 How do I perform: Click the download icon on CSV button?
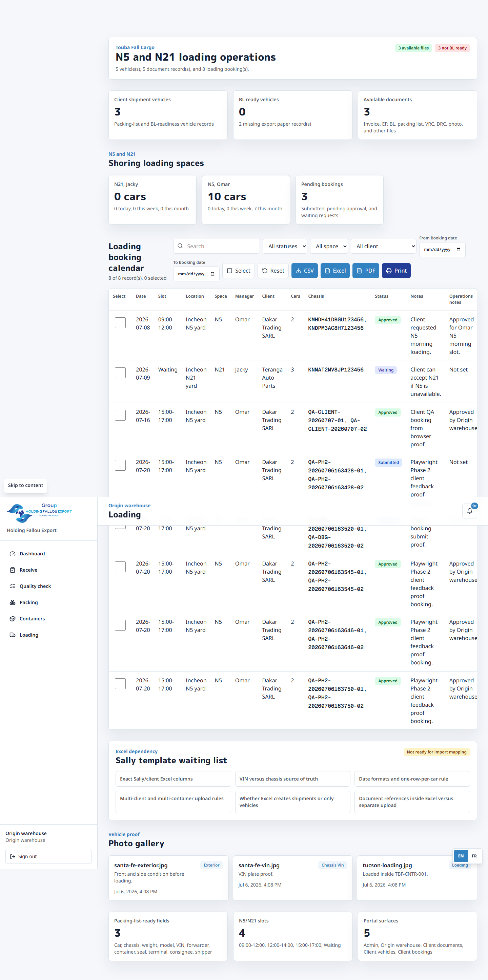[x=299, y=271]
